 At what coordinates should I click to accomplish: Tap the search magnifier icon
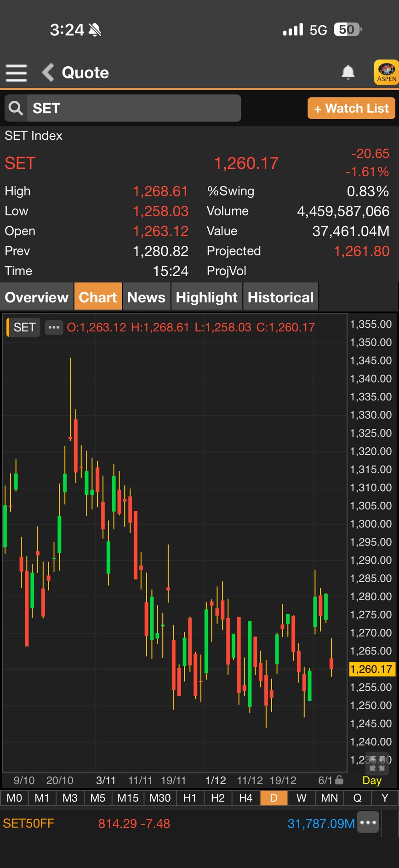[16, 108]
